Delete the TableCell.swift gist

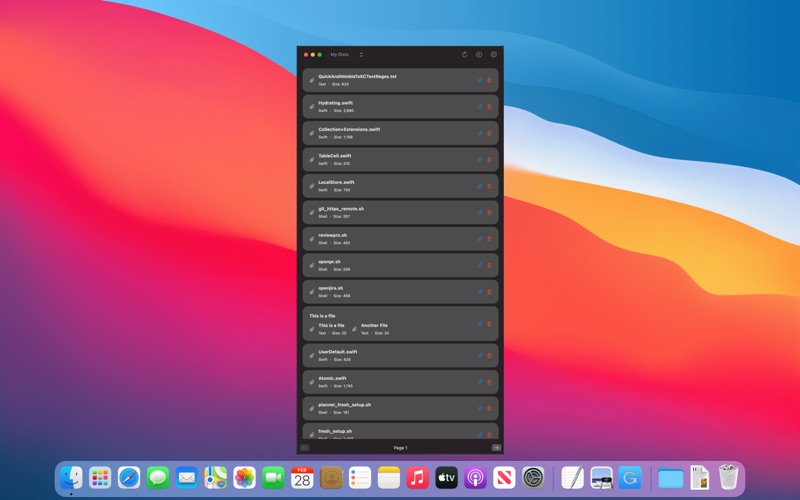click(x=489, y=160)
